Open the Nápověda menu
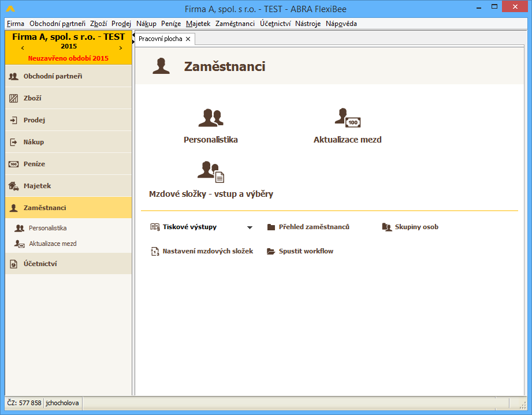532x415 pixels. pyautogui.click(x=341, y=24)
